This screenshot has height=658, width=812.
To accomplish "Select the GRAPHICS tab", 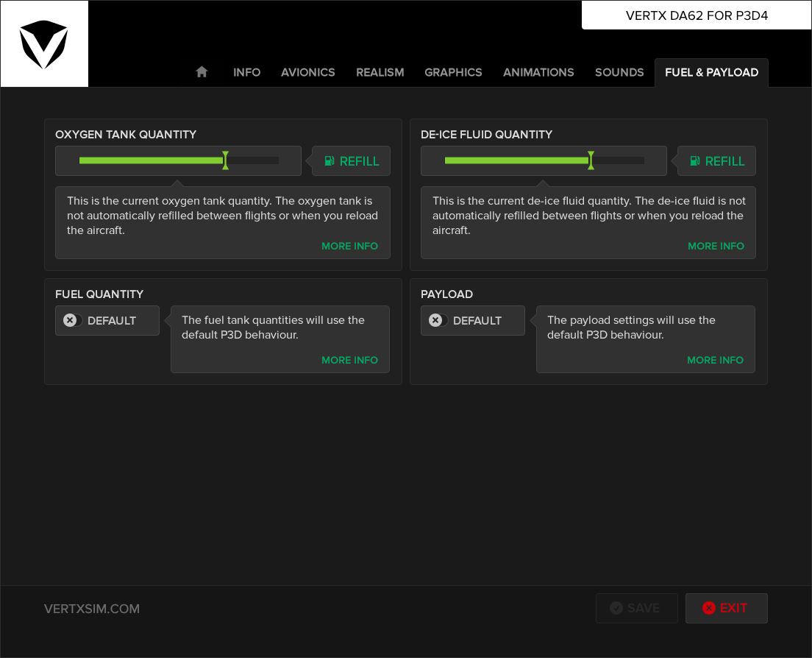I will click(453, 73).
